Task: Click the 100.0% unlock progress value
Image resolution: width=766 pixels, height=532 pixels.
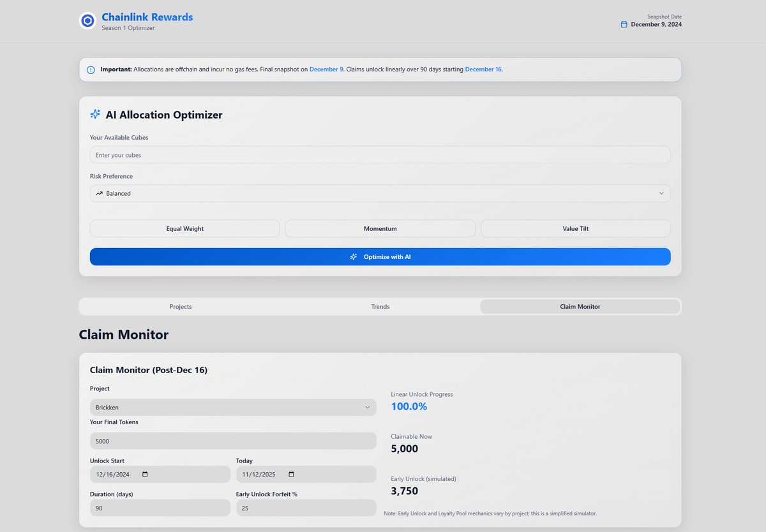Action: click(409, 406)
